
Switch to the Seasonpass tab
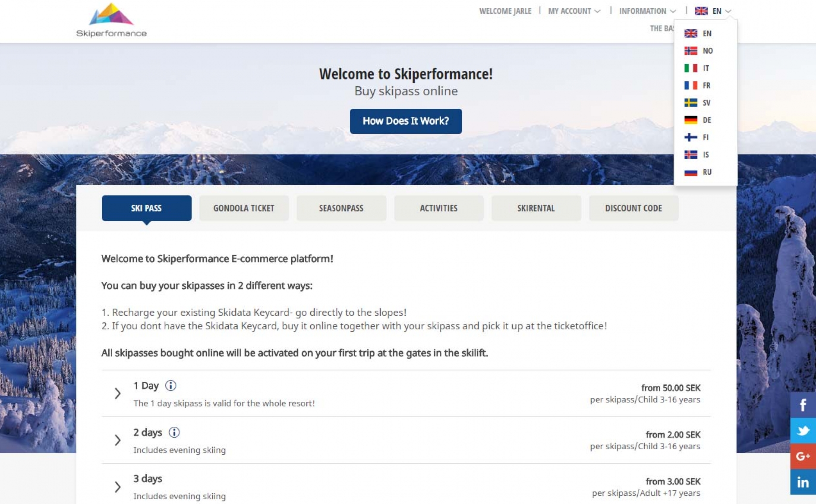[x=341, y=208]
